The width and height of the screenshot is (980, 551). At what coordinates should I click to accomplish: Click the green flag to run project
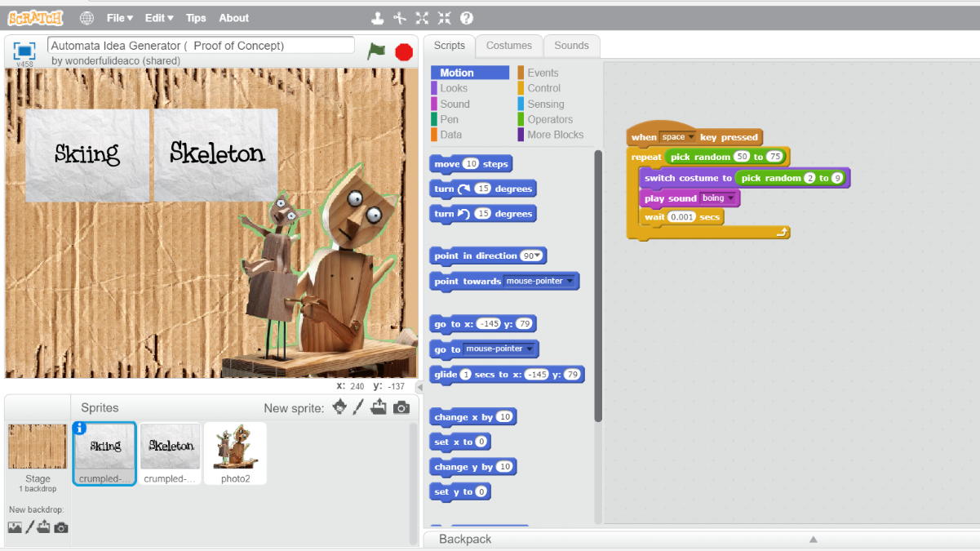coord(376,51)
